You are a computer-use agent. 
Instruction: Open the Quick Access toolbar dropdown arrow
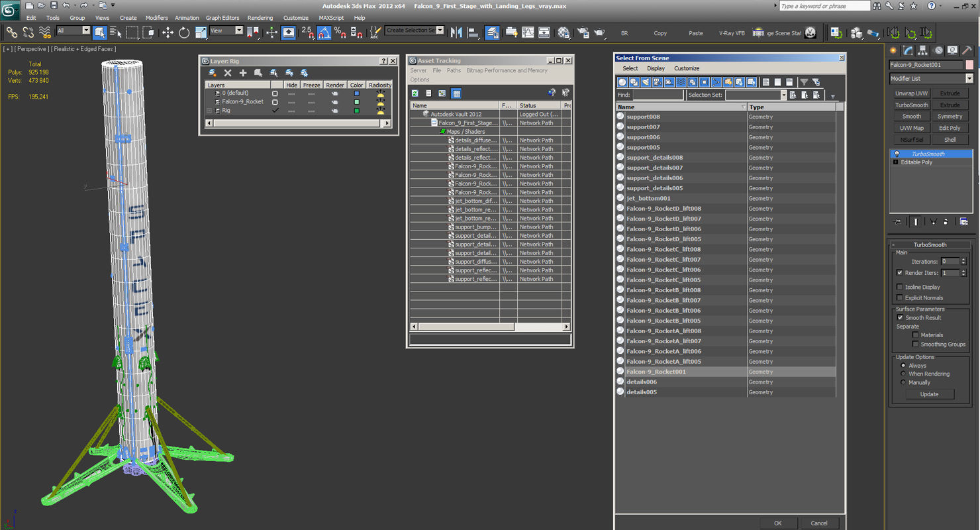(113, 5)
